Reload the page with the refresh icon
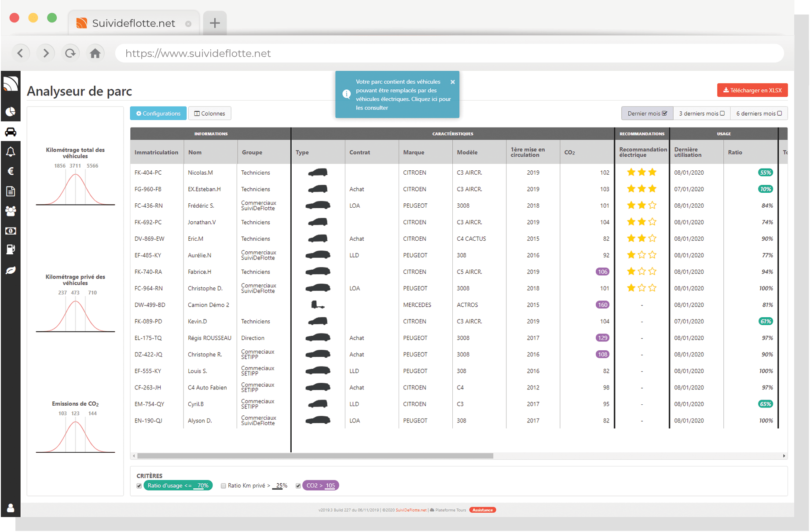The image size is (810, 532). [x=70, y=53]
